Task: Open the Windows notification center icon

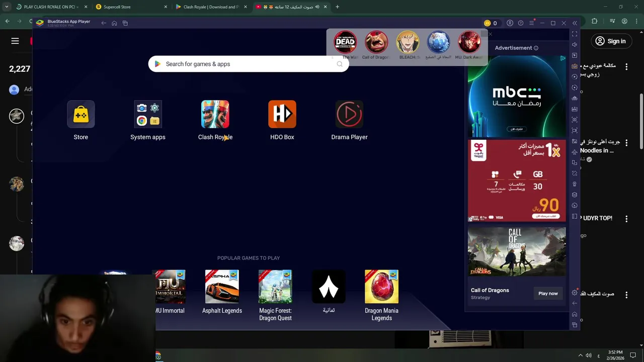Action: point(633,355)
